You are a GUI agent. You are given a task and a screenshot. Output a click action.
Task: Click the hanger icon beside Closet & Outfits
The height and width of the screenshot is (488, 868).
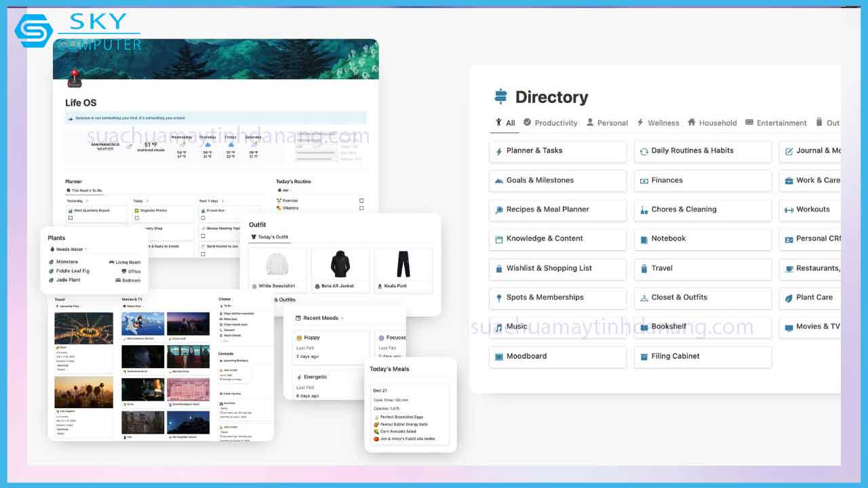(x=644, y=298)
